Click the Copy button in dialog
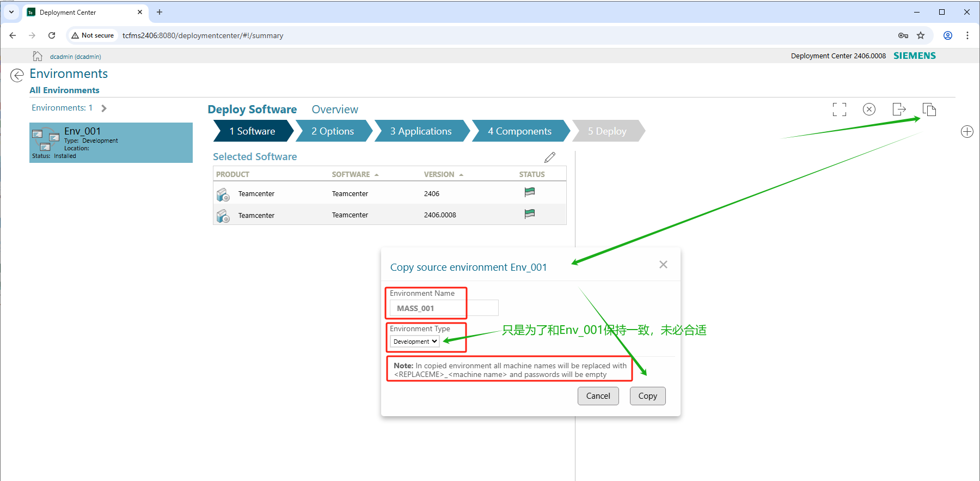The height and width of the screenshot is (481, 980). [x=648, y=396]
